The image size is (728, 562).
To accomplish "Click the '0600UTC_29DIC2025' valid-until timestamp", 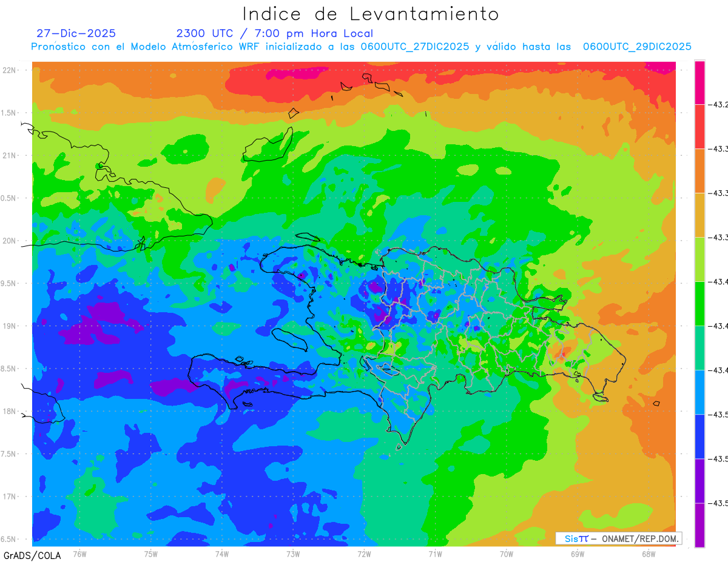I will pyautogui.click(x=637, y=47).
